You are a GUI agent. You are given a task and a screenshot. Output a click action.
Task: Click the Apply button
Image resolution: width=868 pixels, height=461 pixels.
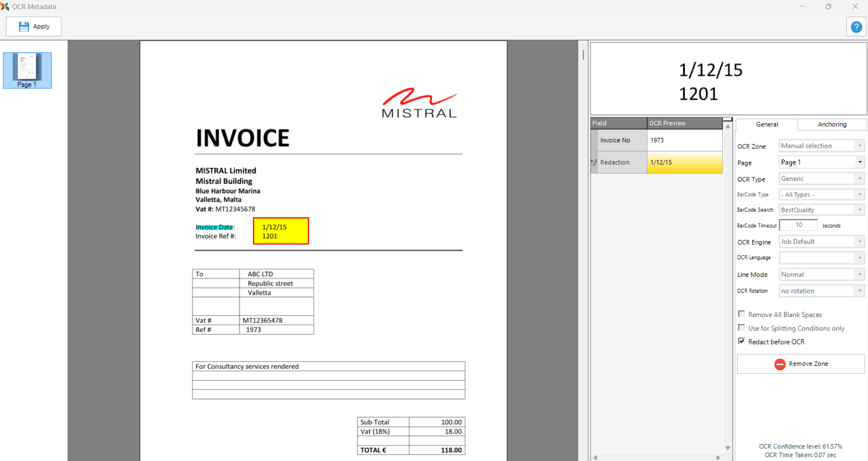pyautogui.click(x=34, y=27)
